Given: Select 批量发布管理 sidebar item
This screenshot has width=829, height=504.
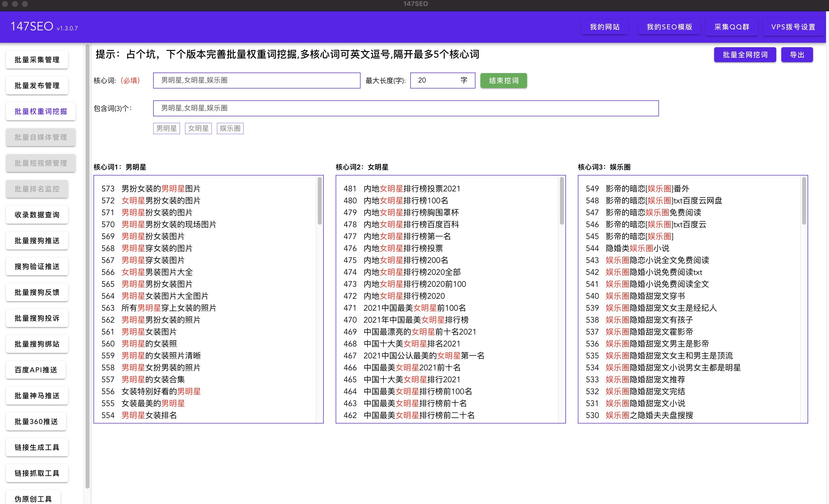Looking at the screenshot, I should point(37,86).
